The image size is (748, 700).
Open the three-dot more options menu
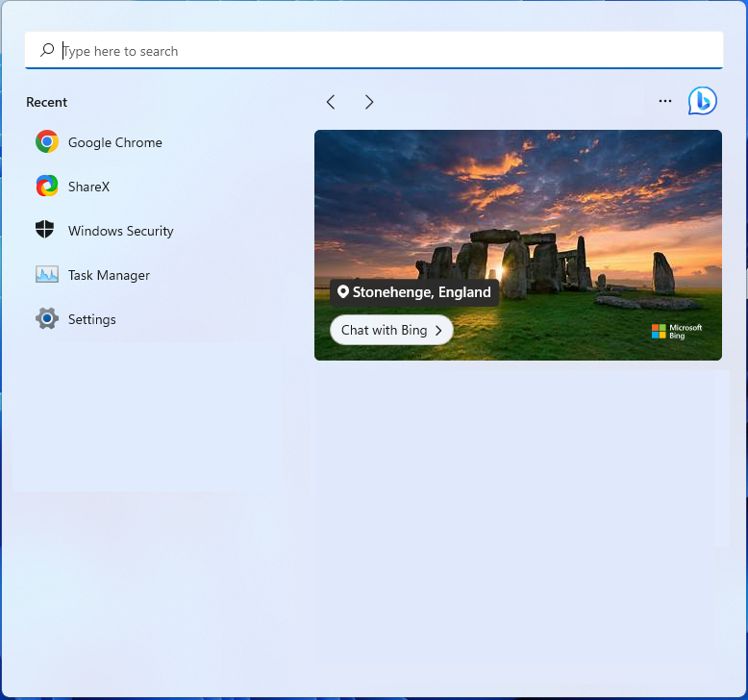[665, 101]
